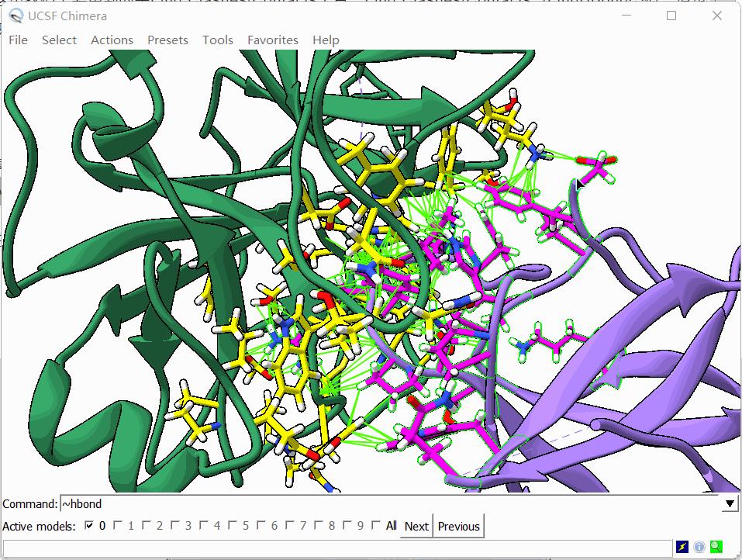Image resolution: width=742 pixels, height=560 pixels.
Task: Open the Favorites menu
Action: pos(273,40)
